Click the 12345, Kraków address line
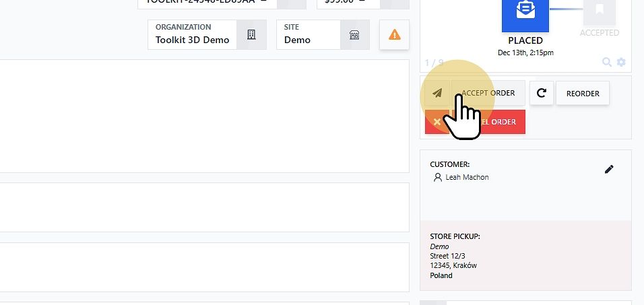 453,265
